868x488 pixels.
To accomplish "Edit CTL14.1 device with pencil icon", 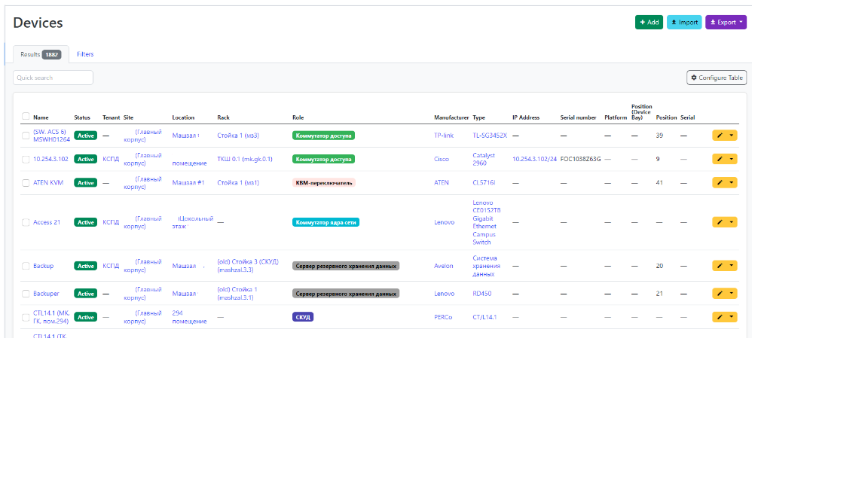I will pyautogui.click(x=719, y=317).
